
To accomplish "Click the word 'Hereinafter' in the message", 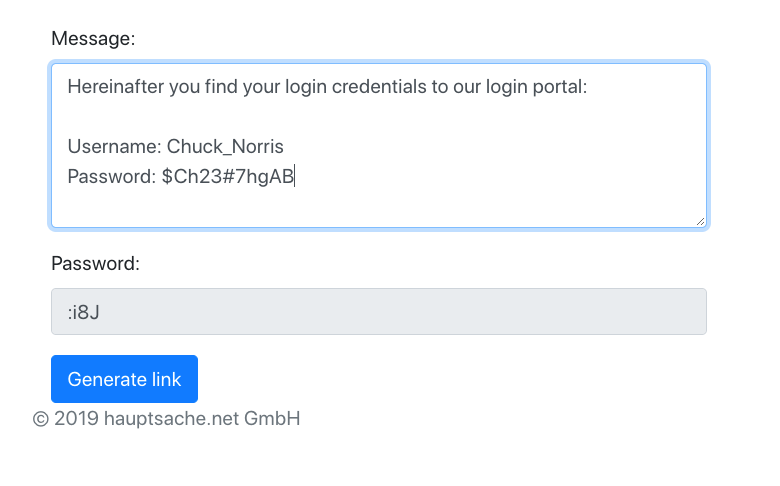I will point(115,87).
